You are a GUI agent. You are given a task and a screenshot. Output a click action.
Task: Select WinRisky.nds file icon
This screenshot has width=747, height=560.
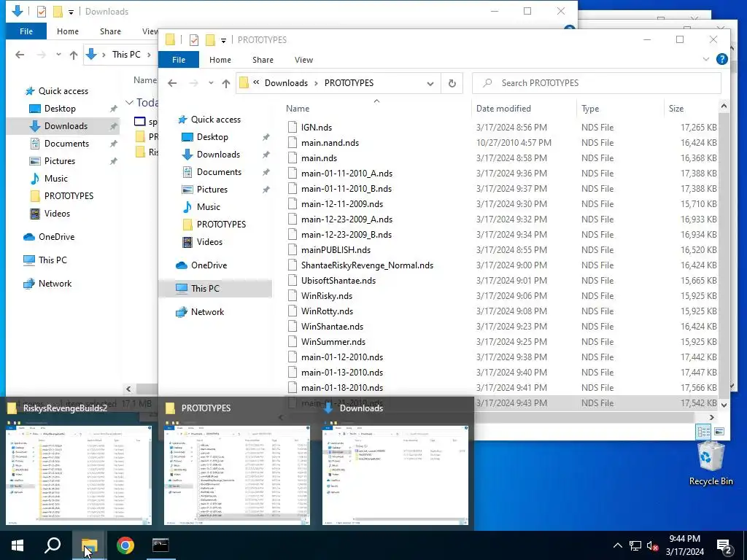point(293,296)
